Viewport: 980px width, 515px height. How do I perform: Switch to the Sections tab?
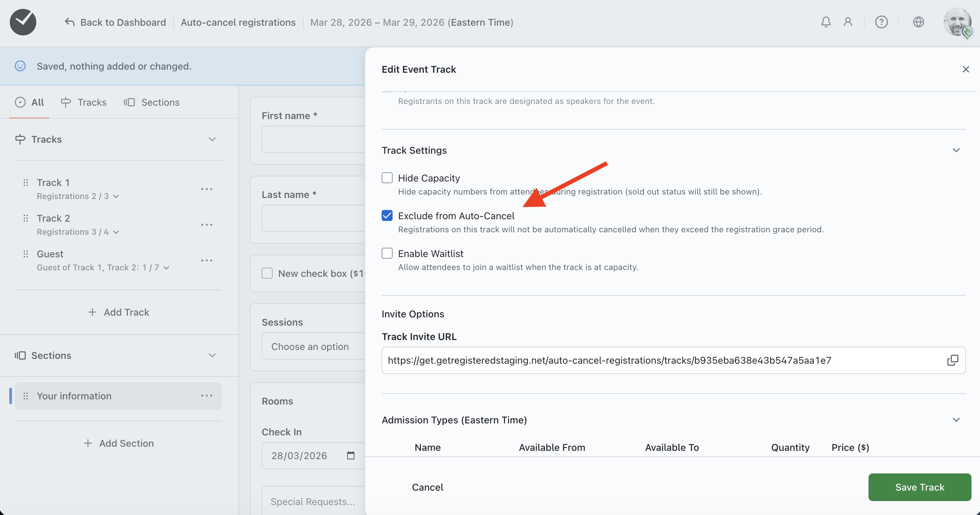(152, 102)
